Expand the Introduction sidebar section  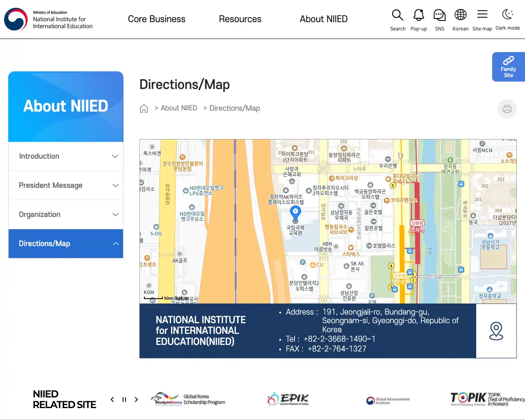click(x=66, y=156)
